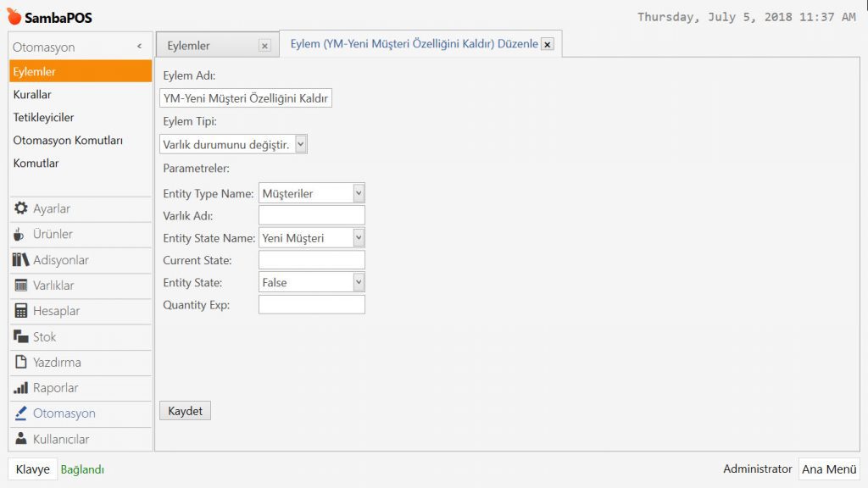Click the Kaydet save button
This screenshot has height=488, width=868.
pos(185,411)
